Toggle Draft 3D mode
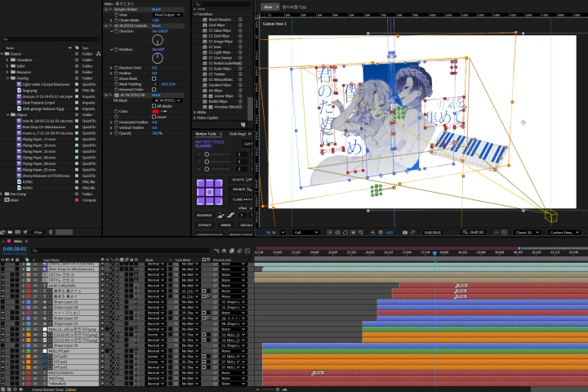This screenshot has height=392, width=588. [x=473, y=233]
